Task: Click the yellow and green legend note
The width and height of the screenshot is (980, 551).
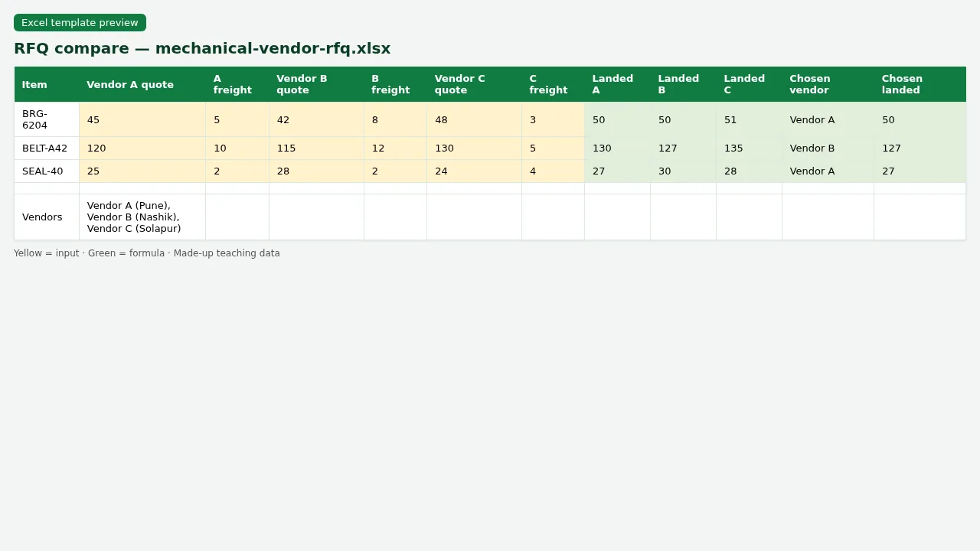Action: (147, 253)
